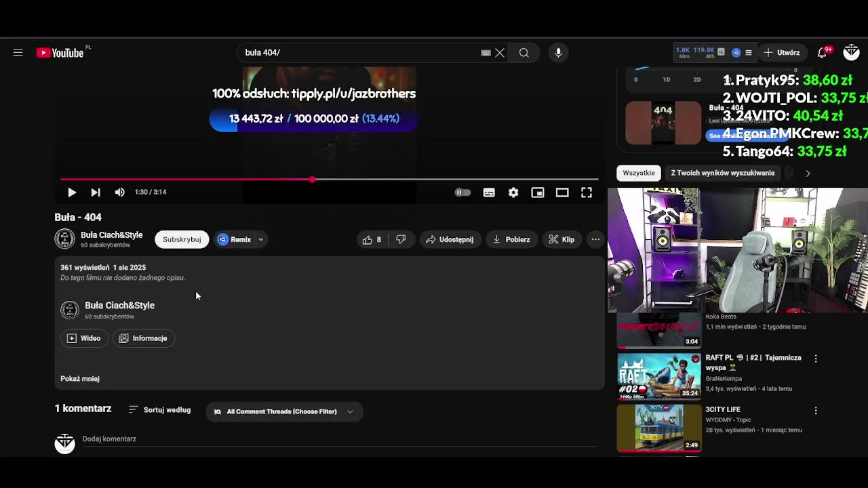Image resolution: width=868 pixels, height=488 pixels.
Task: Create a clip with Klip
Action: (x=562, y=239)
